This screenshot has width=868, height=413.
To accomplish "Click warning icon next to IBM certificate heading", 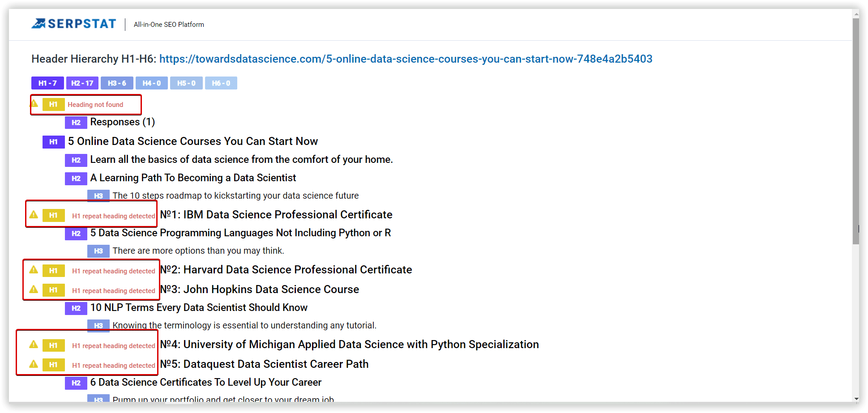I will 34,215.
